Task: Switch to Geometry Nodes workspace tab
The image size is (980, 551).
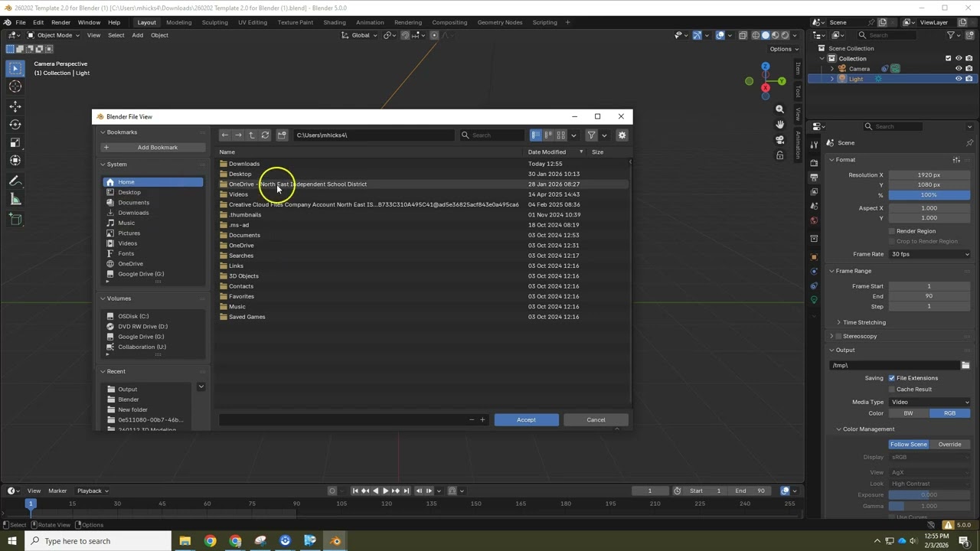Action: [x=500, y=22]
